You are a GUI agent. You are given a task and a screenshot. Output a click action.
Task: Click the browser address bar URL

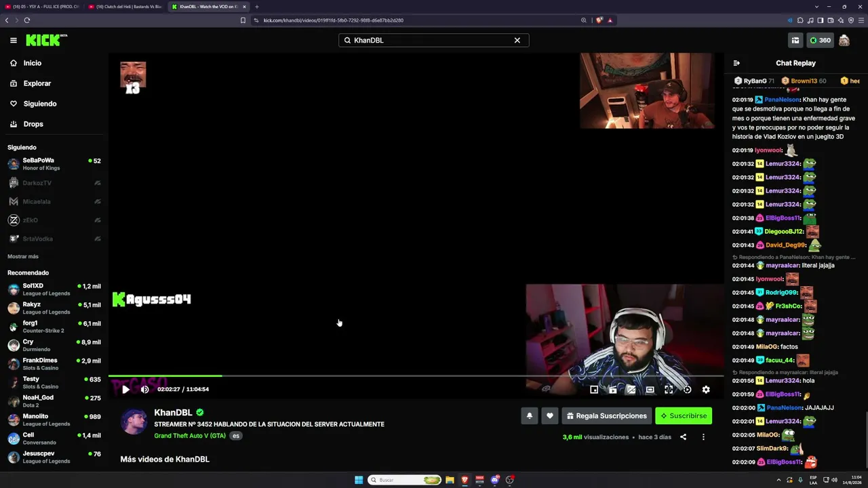click(x=333, y=20)
